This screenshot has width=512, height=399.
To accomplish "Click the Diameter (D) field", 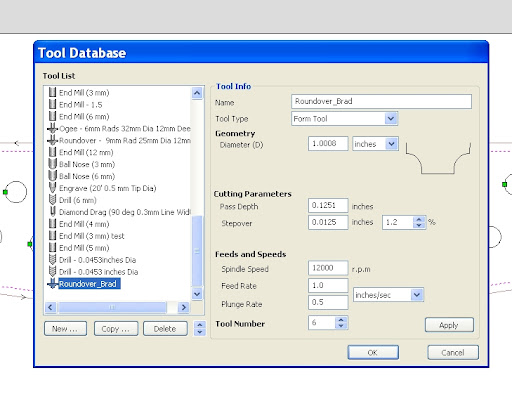I will pyautogui.click(x=328, y=144).
